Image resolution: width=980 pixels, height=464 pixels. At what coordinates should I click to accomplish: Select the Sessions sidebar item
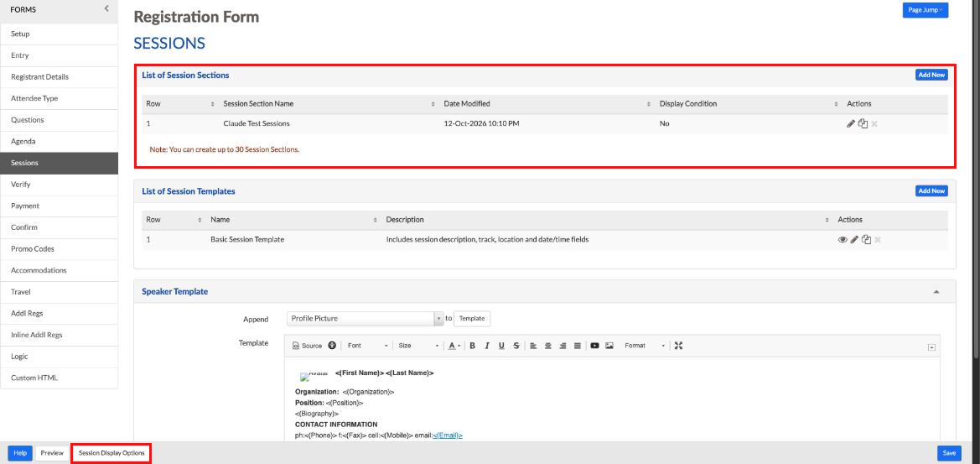click(x=59, y=163)
